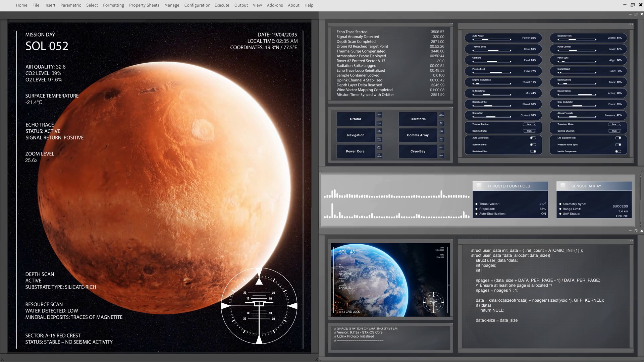Open the Configuration menu
Screen dimensions: 644x362
(x=197, y=5)
